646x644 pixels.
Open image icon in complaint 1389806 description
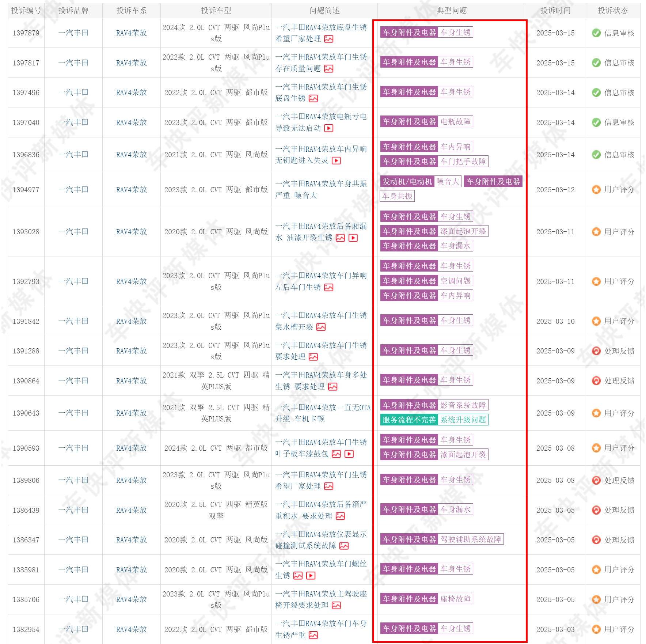click(x=328, y=486)
